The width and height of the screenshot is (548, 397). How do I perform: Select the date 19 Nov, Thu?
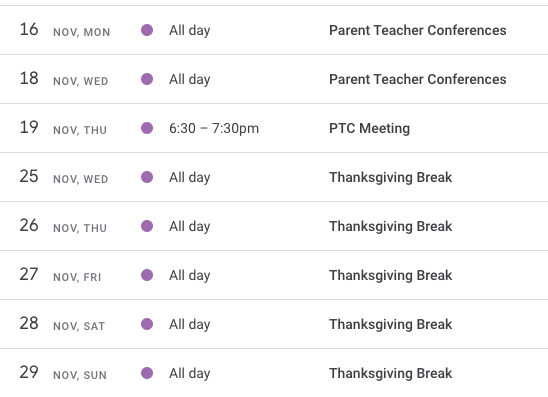click(x=63, y=128)
